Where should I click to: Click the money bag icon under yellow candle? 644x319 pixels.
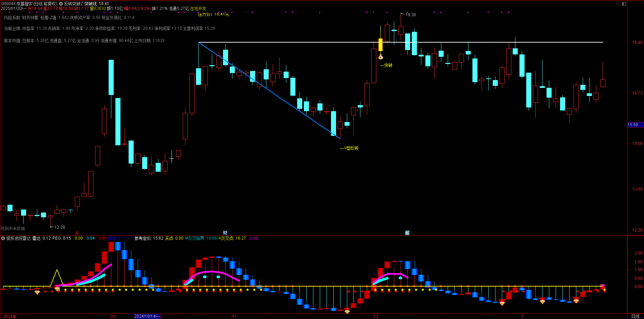381,56
